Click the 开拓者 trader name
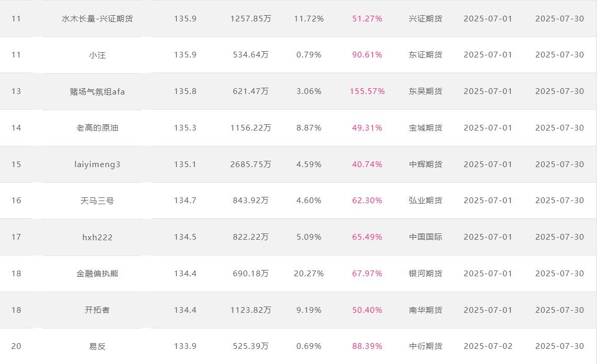Screen dimensions: 597x364 click(x=97, y=310)
